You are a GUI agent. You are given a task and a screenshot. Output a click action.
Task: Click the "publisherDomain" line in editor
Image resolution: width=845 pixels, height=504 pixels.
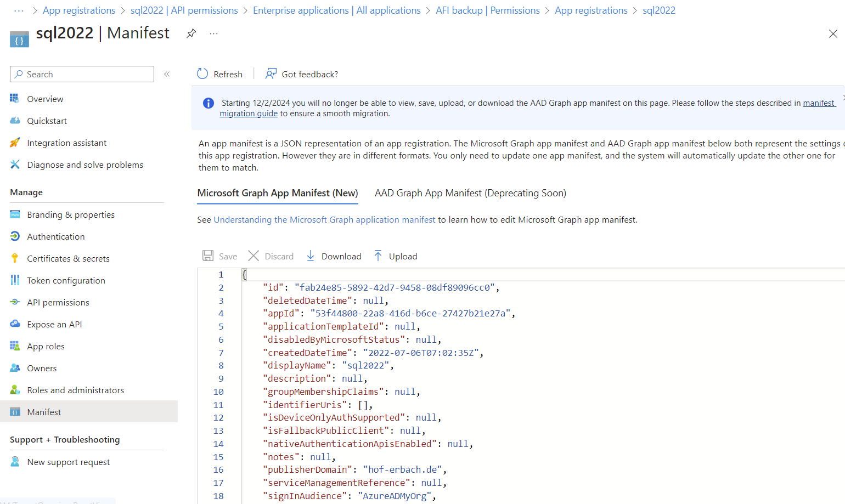pyautogui.click(x=354, y=470)
